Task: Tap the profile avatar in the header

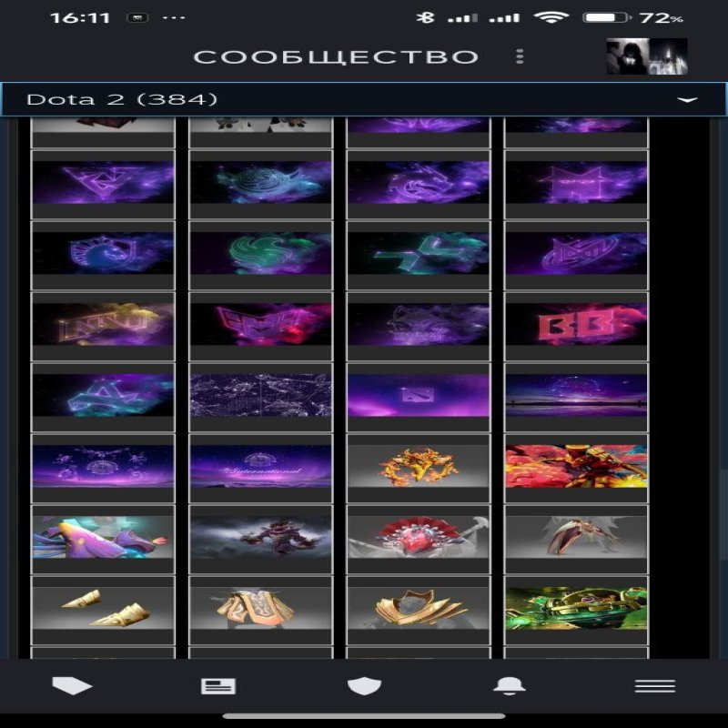Action: click(646, 56)
